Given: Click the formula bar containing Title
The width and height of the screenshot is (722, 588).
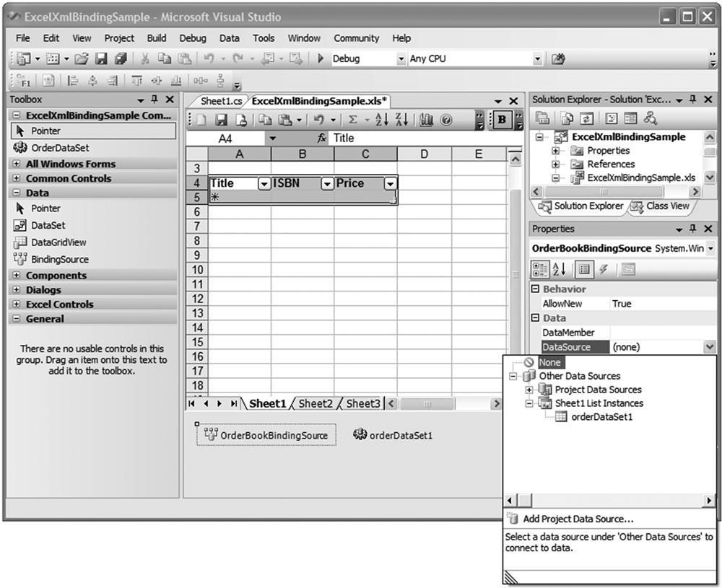Looking at the screenshot, I should [x=426, y=138].
